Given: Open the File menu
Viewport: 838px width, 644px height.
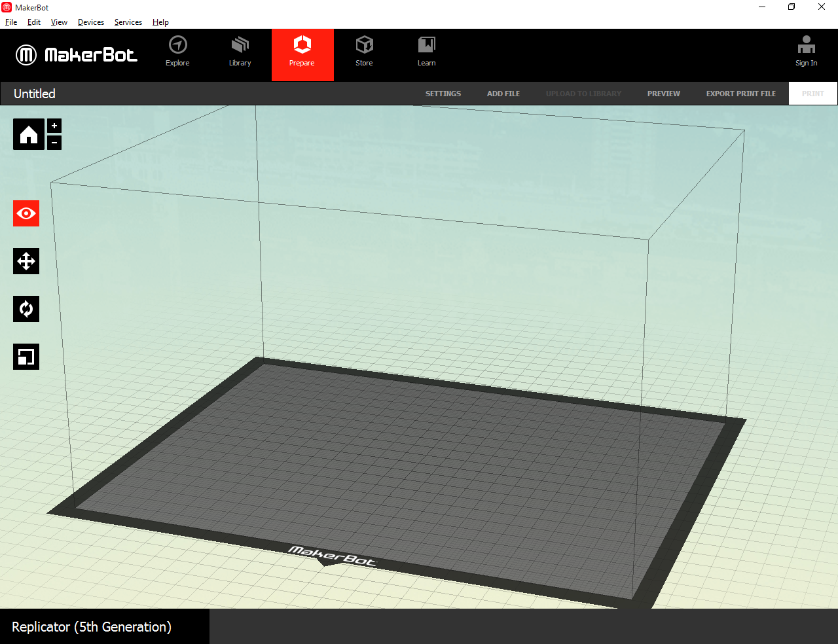Looking at the screenshot, I should (11, 22).
